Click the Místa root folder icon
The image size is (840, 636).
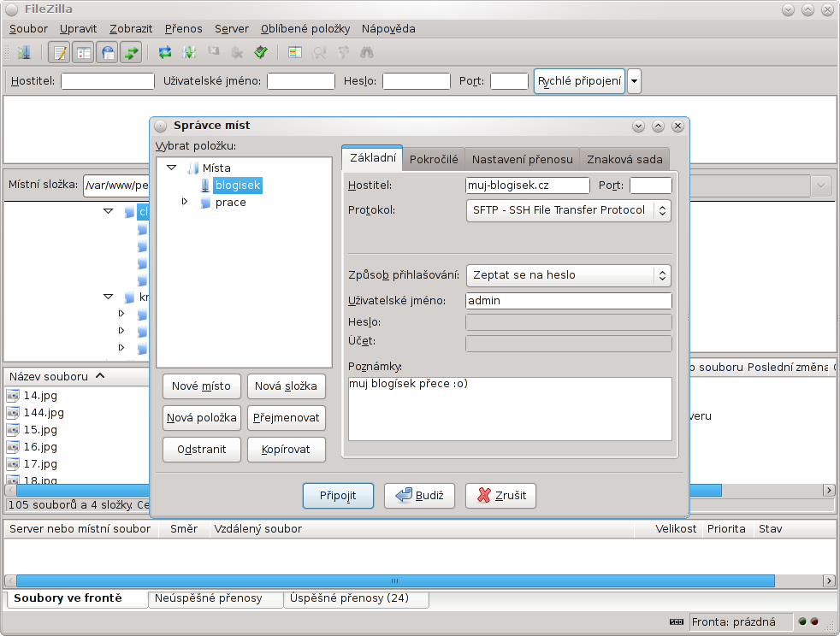[192, 168]
